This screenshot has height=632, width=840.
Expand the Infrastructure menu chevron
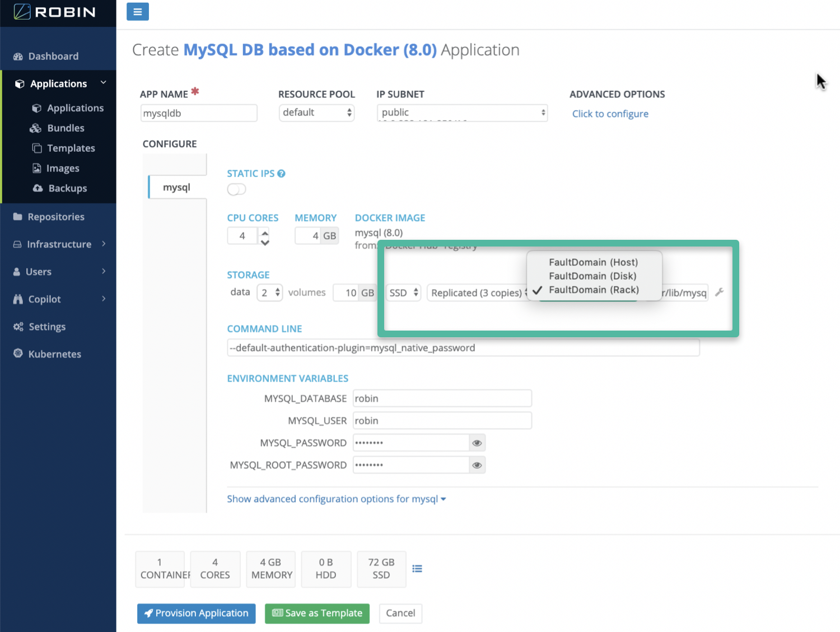104,244
